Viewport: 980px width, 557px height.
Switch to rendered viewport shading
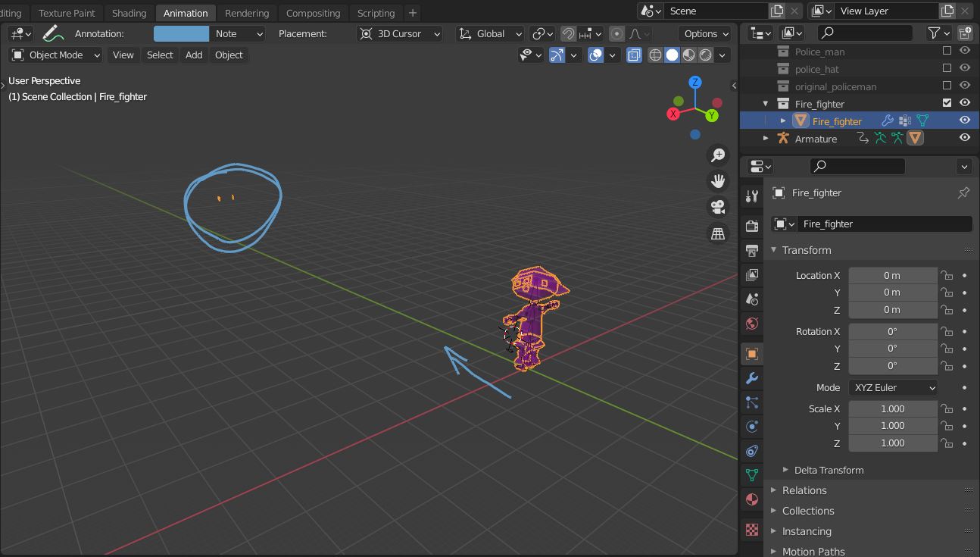coord(706,55)
